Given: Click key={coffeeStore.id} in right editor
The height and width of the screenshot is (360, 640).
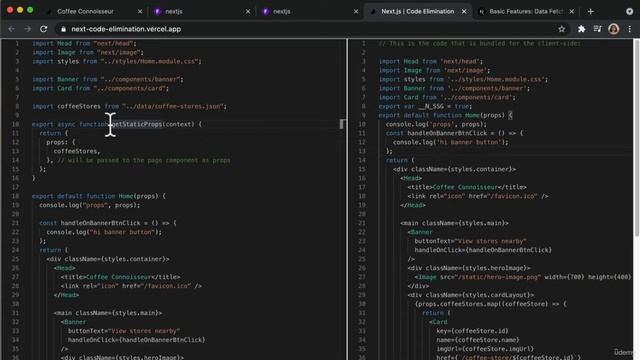Looking at the screenshot, I should [x=472, y=331].
